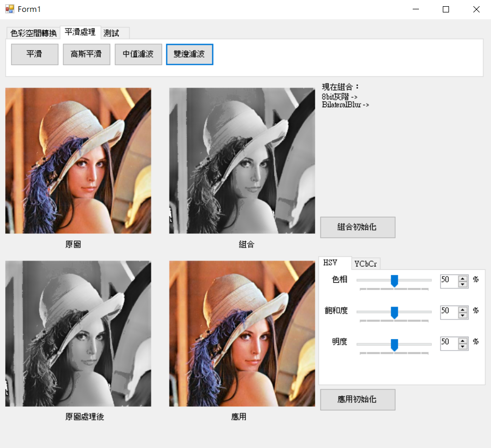Click the 現在組合: label
This screenshot has height=448, width=491.
340,87
